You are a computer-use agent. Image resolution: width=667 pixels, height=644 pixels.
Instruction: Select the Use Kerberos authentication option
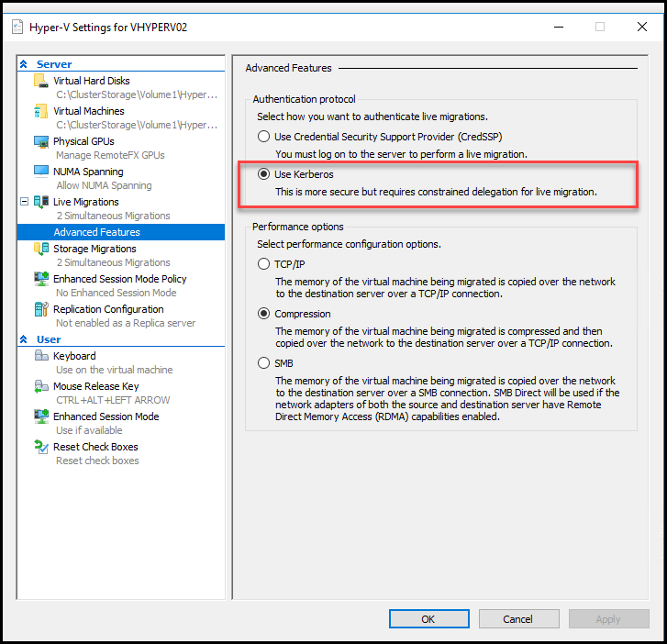(x=263, y=174)
